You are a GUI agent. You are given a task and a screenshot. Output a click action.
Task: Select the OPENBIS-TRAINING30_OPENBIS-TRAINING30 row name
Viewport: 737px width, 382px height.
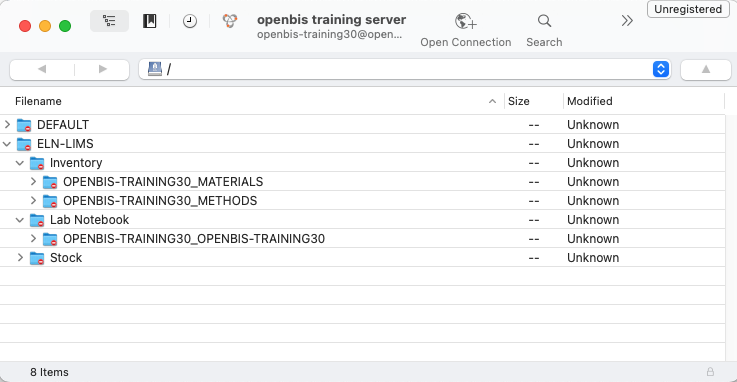click(194, 239)
